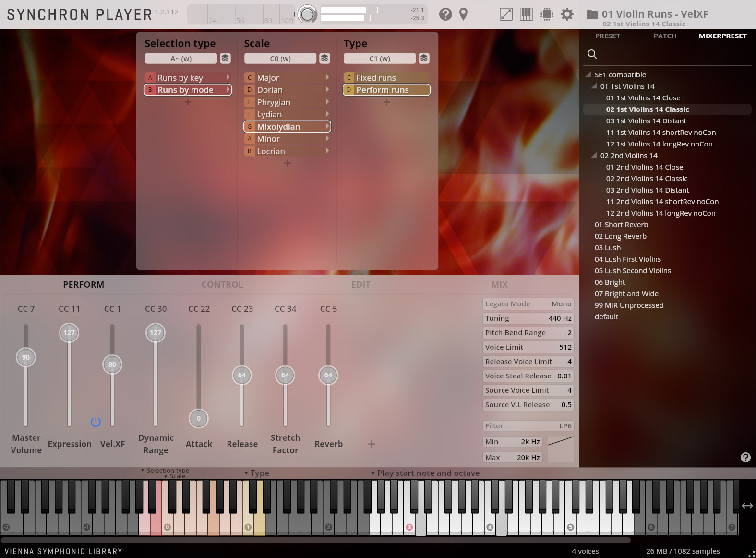Load the 06 Bright mixer preset
This screenshot has height=558, width=756.
click(610, 282)
